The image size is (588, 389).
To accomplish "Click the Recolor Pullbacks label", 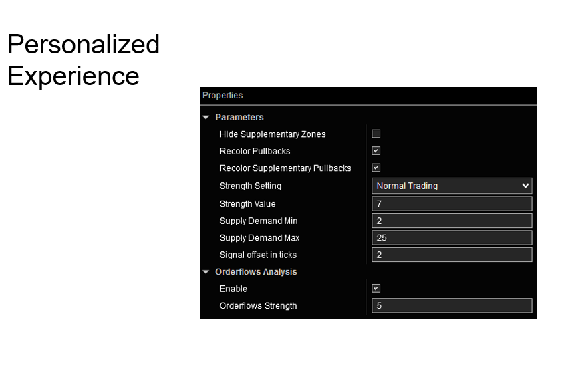I will [255, 151].
